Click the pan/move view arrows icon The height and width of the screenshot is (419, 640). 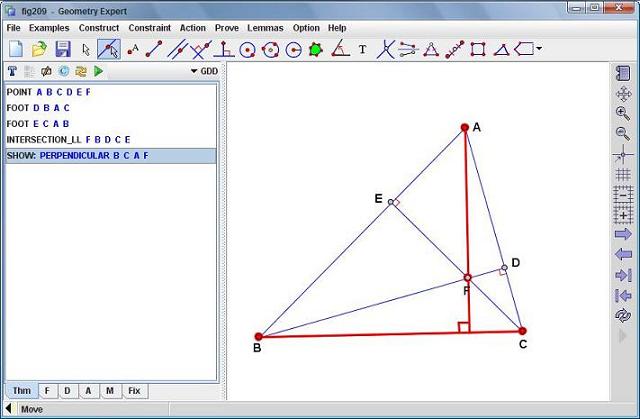click(x=622, y=93)
